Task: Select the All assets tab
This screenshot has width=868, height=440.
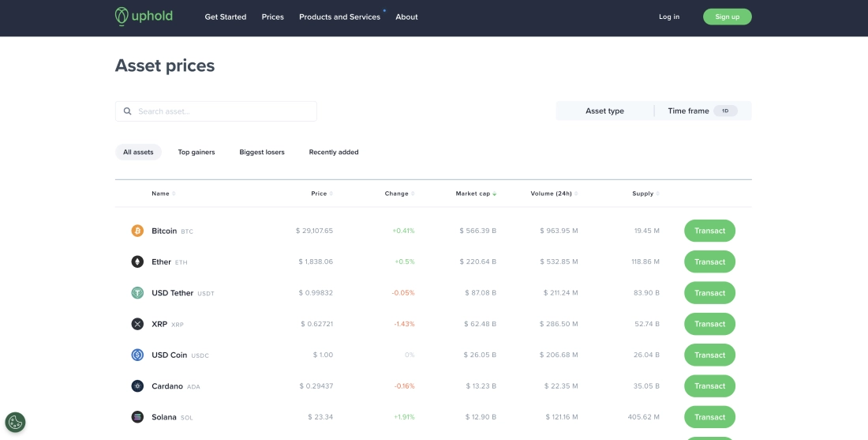Action: click(138, 152)
